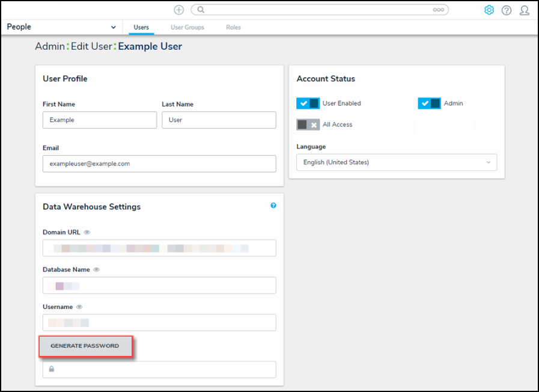Open the advanced search ellipsis in search bar
The width and height of the screenshot is (539, 392).
click(x=438, y=10)
